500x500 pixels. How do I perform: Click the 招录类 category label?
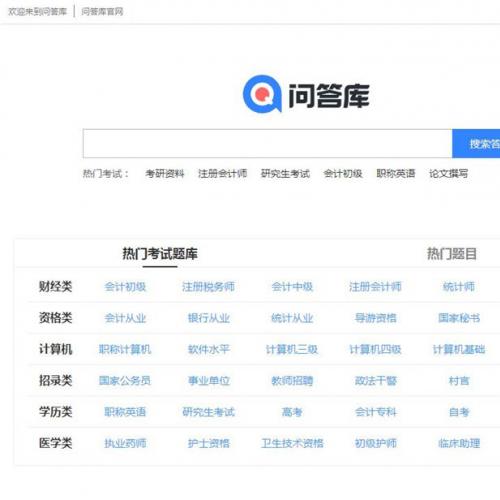click(x=55, y=380)
